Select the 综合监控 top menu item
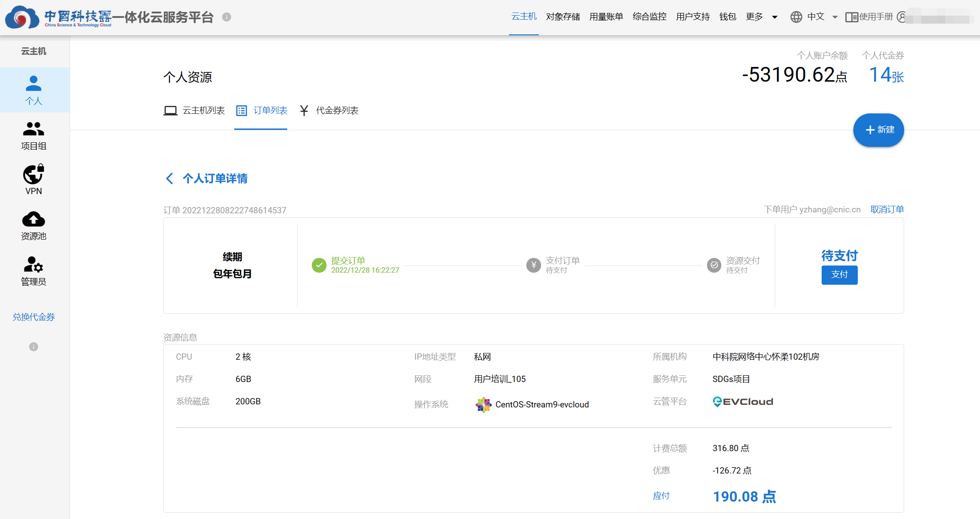The width and height of the screenshot is (980, 519). tap(649, 17)
